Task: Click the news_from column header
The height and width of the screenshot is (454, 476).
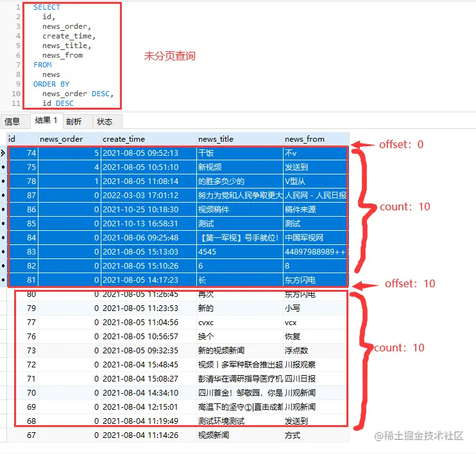Action: [x=316, y=139]
